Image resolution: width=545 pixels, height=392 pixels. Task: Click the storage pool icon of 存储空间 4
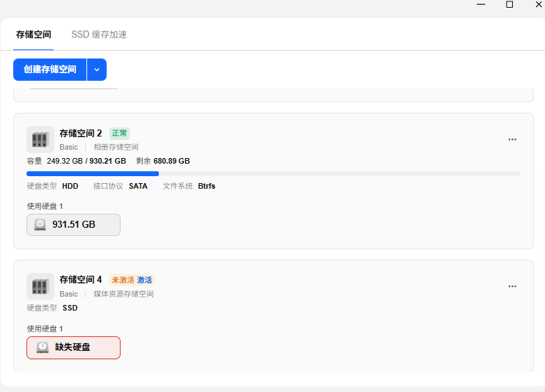pyautogui.click(x=40, y=286)
